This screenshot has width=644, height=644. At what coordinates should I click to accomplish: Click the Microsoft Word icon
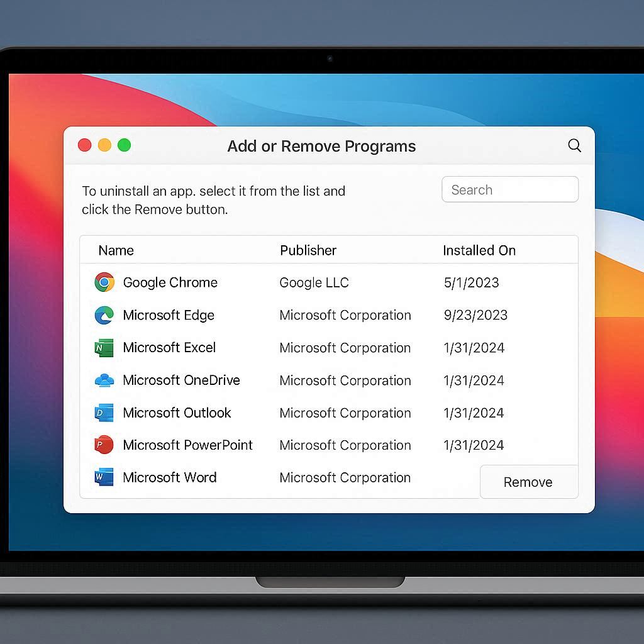(104, 477)
